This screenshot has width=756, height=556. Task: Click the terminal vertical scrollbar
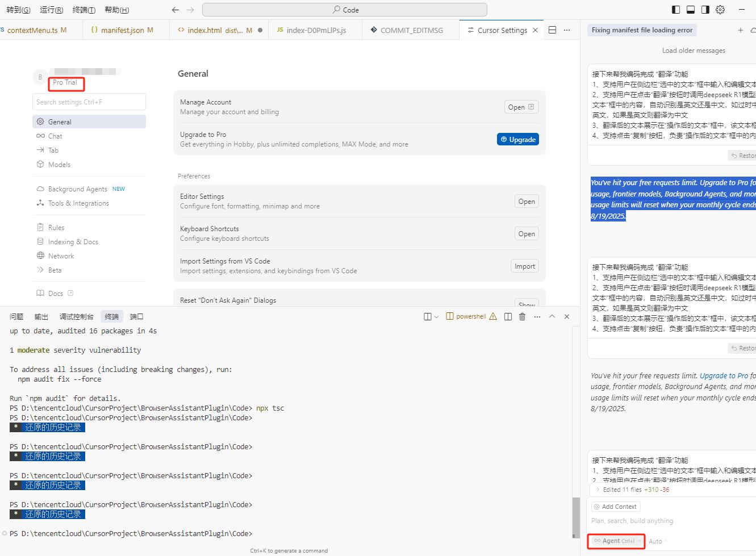[575, 517]
